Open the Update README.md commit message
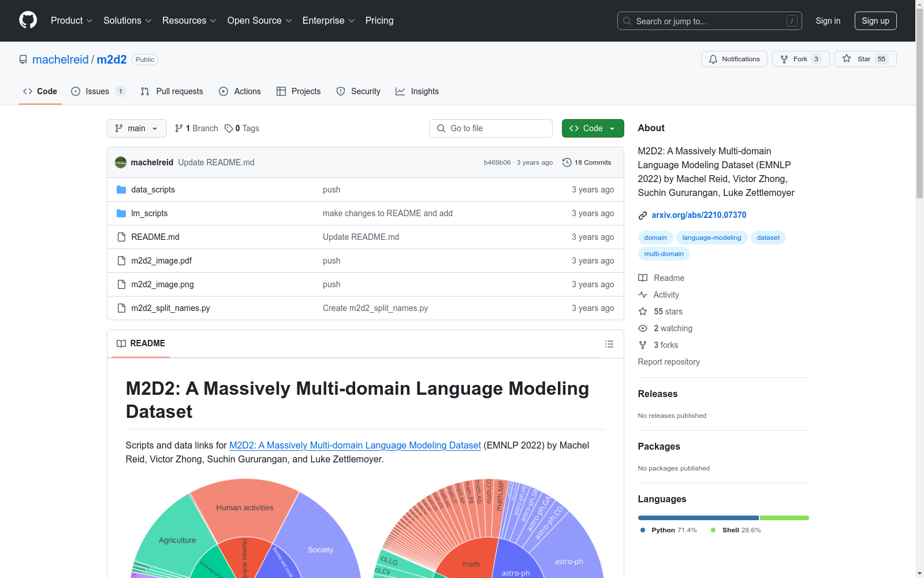Screen dimensions: 924x578 [216, 162]
